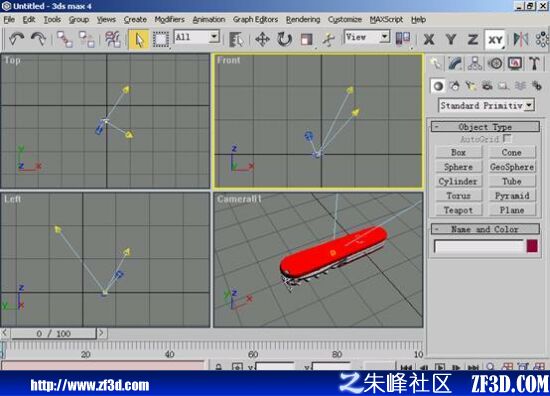Click the Undo arrow icon
The image size is (550, 396).
(x=16, y=39)
